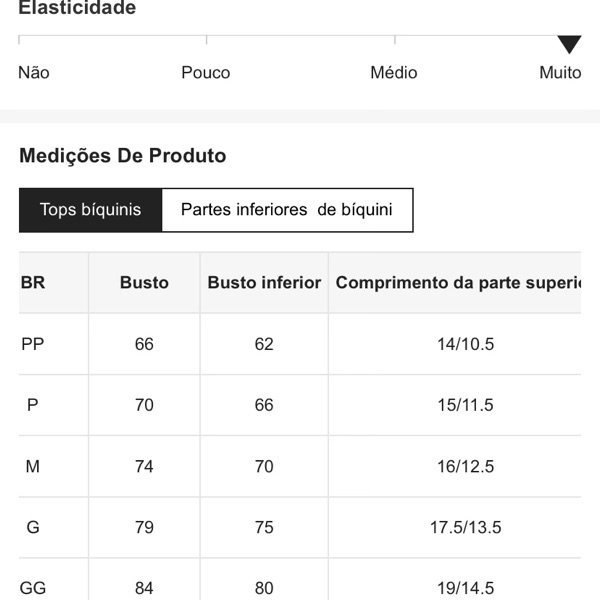Image resolution: width=600 pixels, height=600 pixels.
Task: Select the Tops bíquinis tab
Action: tap(90, 210)
